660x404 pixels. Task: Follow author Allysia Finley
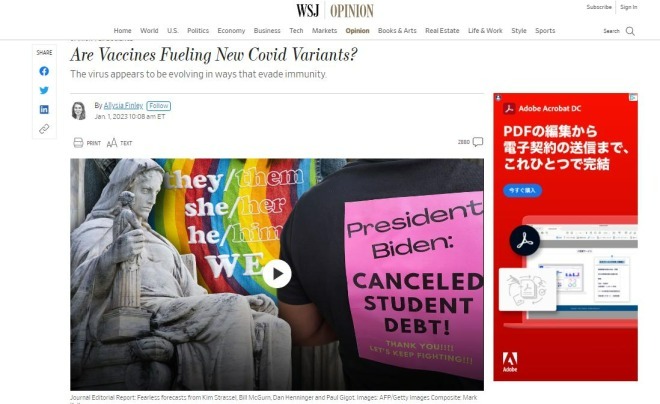coord(159,106)
